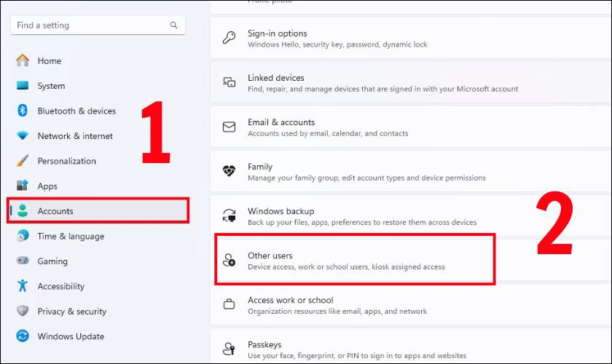This screenshot has height=364, width=612.
Task: Open the System settings category
Action: (98, 85)
